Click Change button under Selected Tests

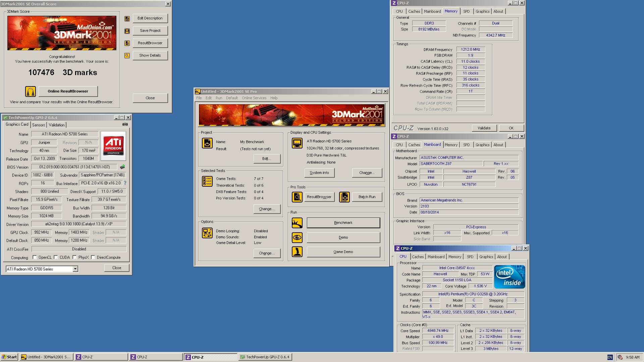[x=267, y=209]
